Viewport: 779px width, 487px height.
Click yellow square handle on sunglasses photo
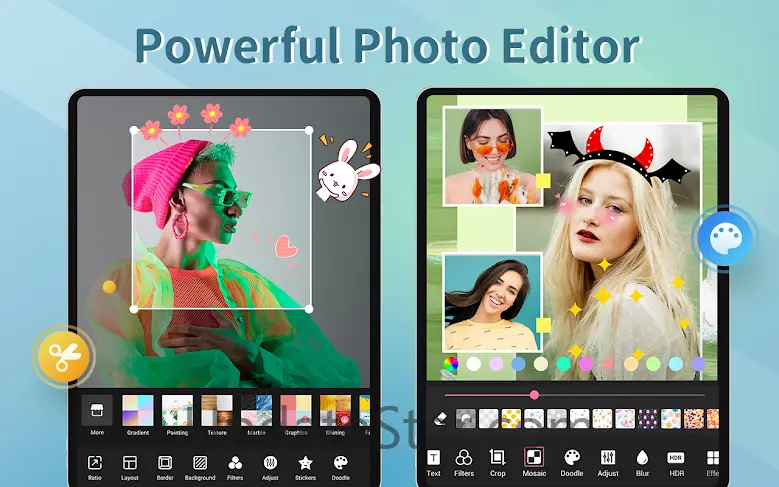(543, 180)
